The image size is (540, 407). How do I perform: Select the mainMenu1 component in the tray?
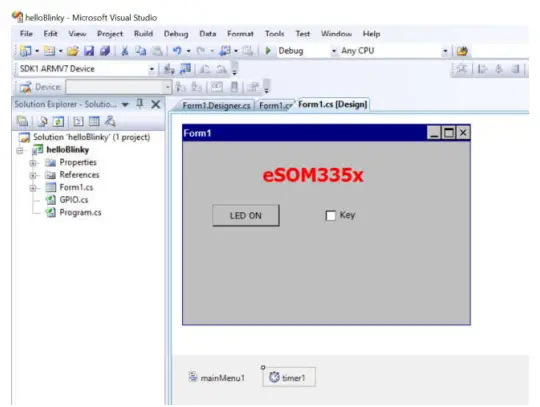[217, 378]
